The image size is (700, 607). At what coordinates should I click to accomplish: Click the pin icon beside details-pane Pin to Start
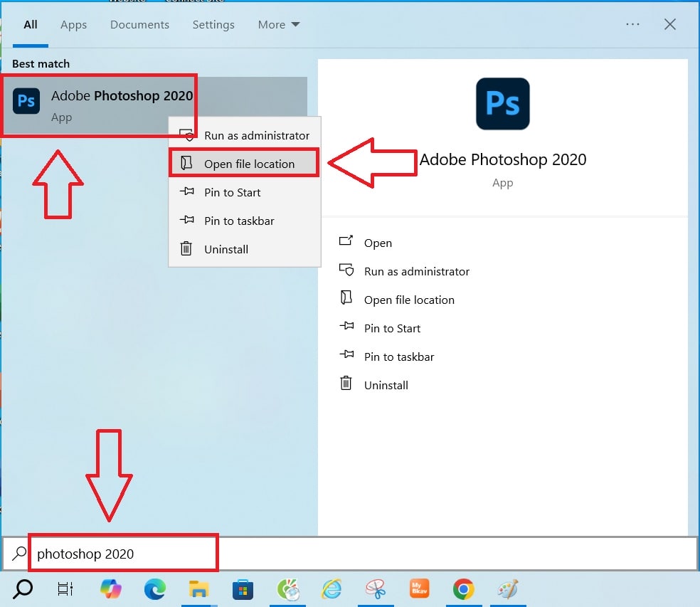(x=346, y=326)
